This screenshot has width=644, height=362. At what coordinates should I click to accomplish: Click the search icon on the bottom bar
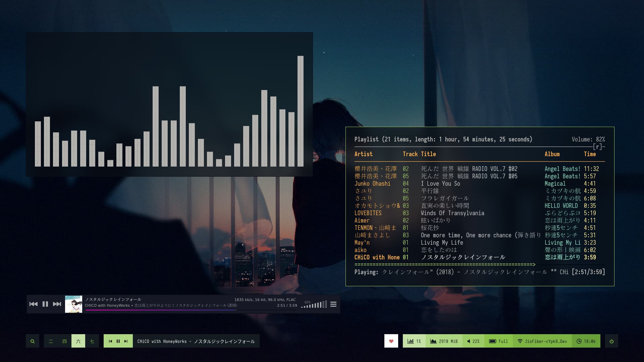33,341
